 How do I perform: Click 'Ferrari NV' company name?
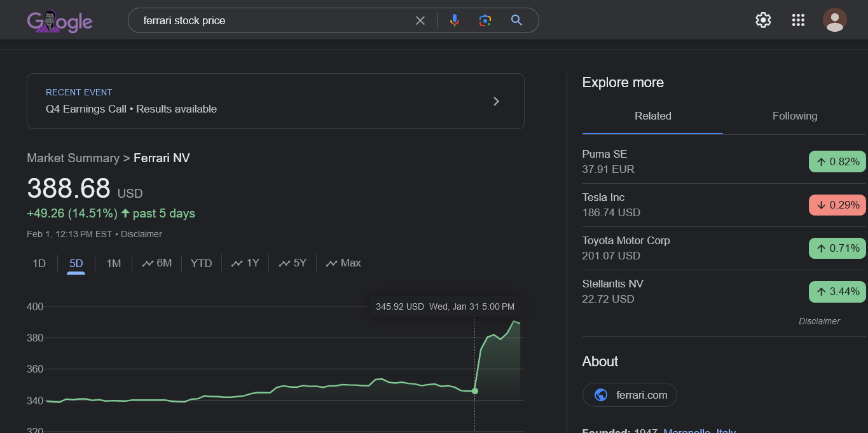pyautogui.click(x=162, y=158)
